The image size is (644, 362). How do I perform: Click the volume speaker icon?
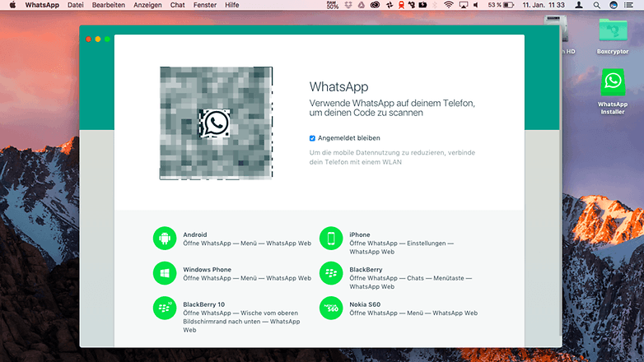(x=476, y=5)
